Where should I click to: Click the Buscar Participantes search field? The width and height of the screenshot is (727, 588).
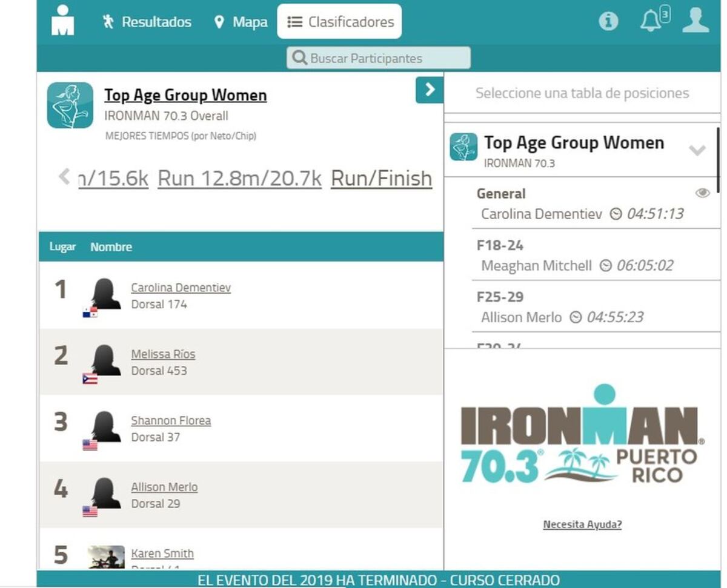(x=379, y=58)
